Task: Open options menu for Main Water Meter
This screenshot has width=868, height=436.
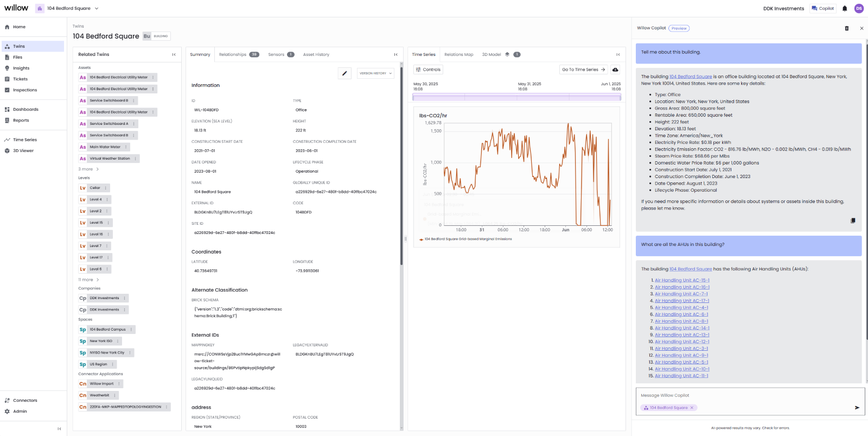Action: coord(126,147)
